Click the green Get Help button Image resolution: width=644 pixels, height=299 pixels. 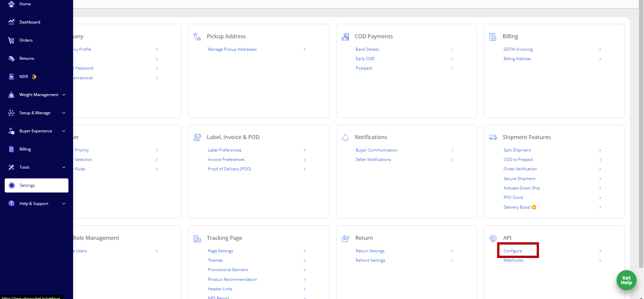[x=626, y=280]
